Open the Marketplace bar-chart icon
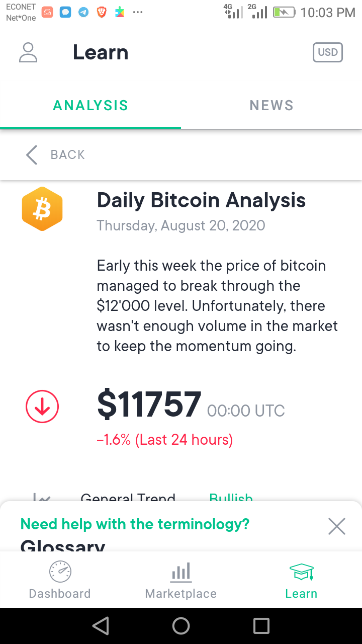Image resolution: width=362 pixels, height=644 pixels. pos(181,572)
